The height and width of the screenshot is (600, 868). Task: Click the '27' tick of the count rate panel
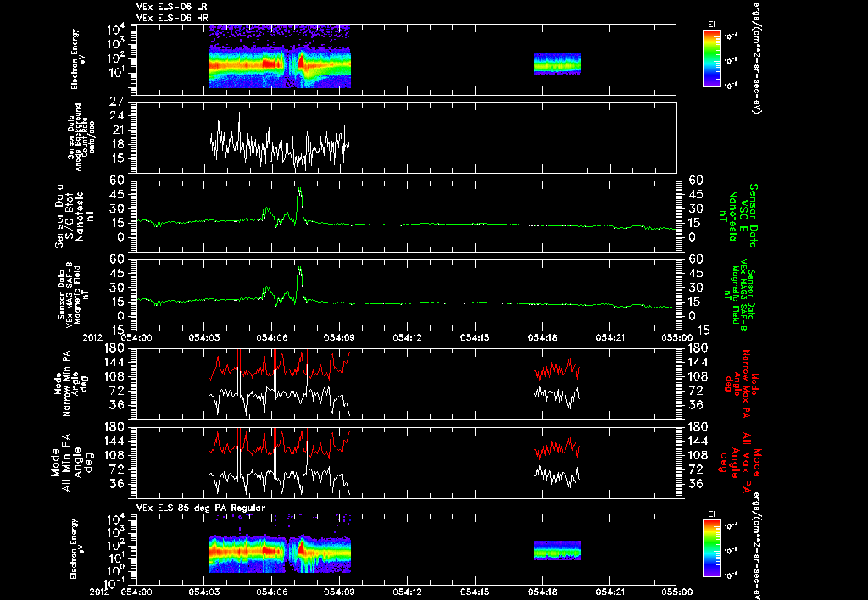pyautogui.click(x=118, y=102)
